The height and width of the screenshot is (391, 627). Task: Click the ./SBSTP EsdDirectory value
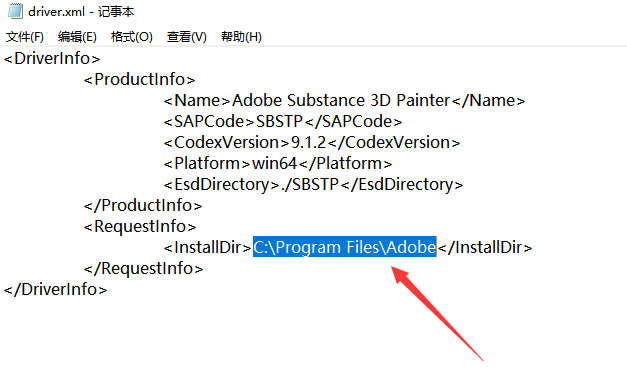coord(310,184)
